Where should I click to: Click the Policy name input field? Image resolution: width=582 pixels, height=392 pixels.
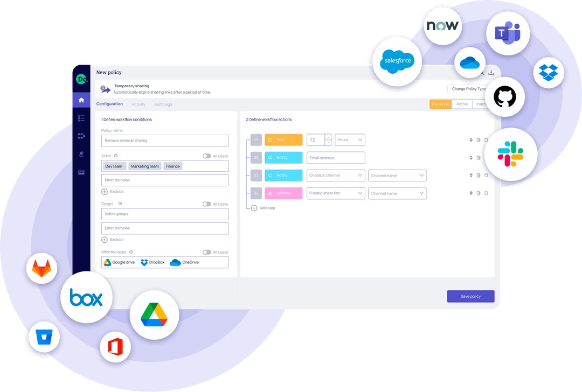coord(165,141)
